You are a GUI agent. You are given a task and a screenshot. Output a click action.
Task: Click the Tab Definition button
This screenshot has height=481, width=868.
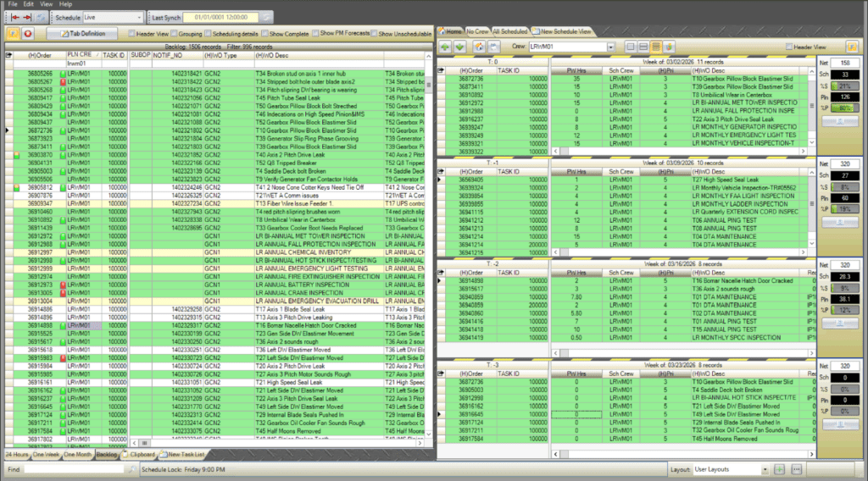[x=82, y=34]
